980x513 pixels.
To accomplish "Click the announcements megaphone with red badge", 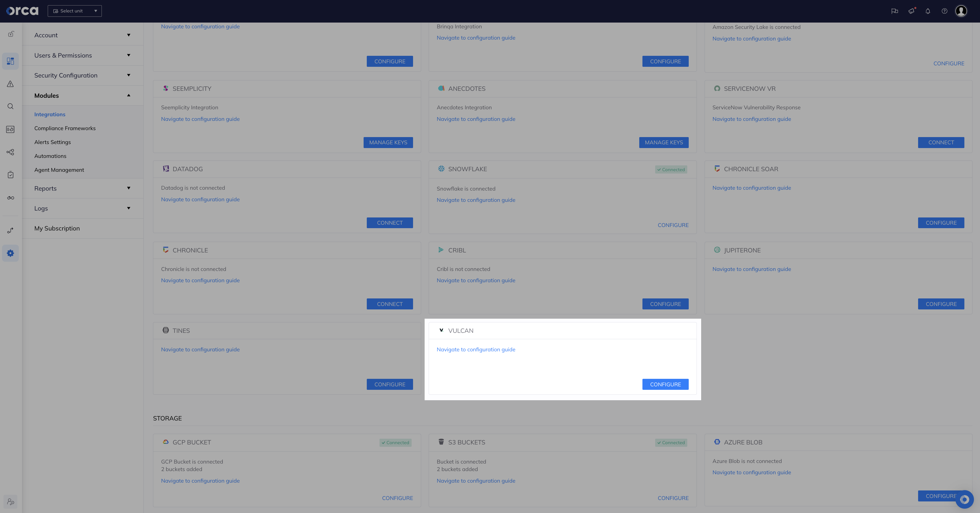I will click(911, 11).
